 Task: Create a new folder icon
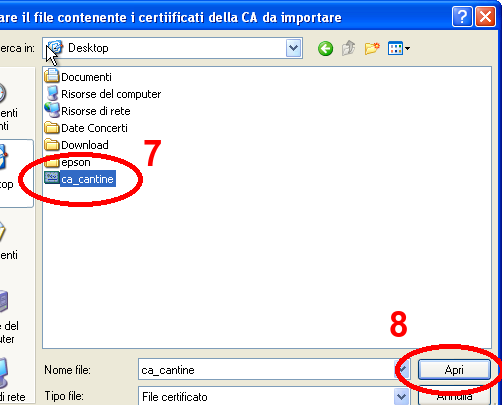coord(372,49)
